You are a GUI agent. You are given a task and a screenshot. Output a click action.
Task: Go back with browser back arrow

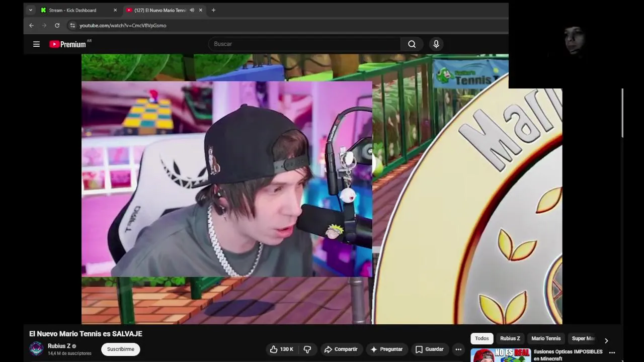(x=31, y=25)
